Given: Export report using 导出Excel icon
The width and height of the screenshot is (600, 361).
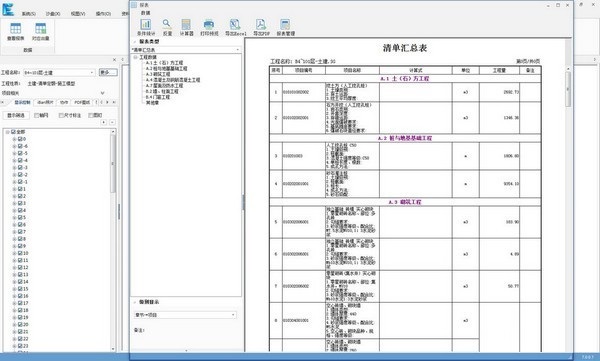Looking at the screenshot, I should coord(235,25).
